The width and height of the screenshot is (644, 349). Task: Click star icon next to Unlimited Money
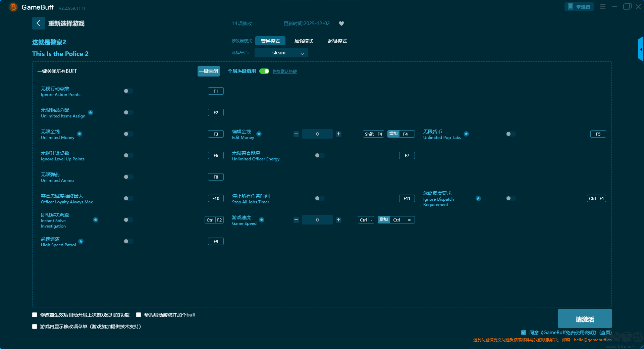(79, 134)
